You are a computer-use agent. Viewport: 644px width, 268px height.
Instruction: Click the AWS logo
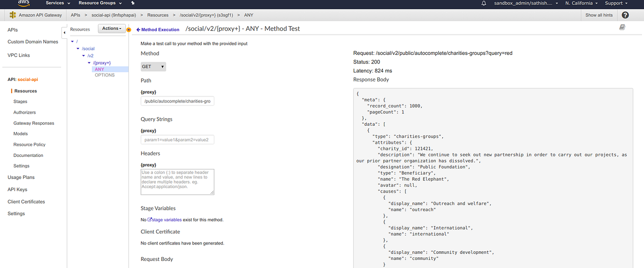pyautogui.click(x=24, y=3)
